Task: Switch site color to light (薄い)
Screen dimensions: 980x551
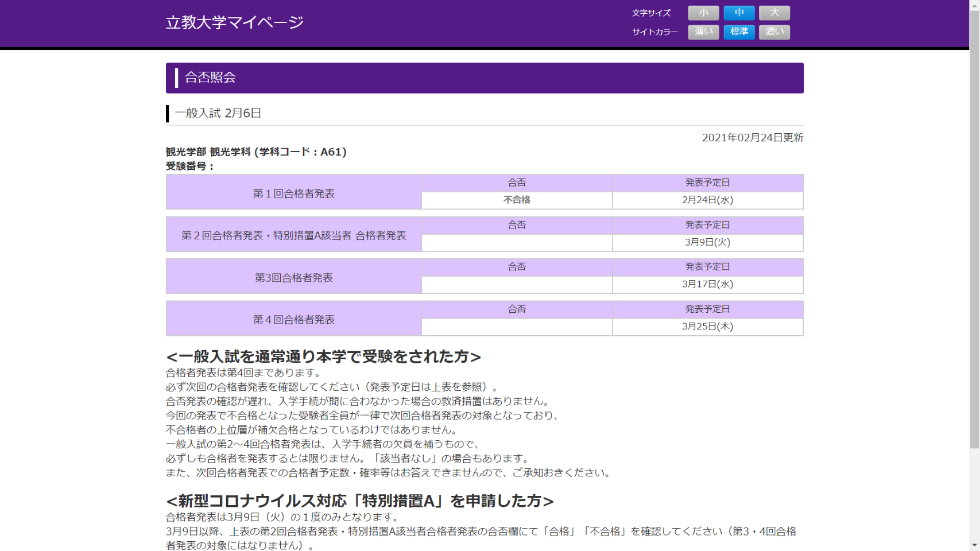Action: tap(703, 32)
